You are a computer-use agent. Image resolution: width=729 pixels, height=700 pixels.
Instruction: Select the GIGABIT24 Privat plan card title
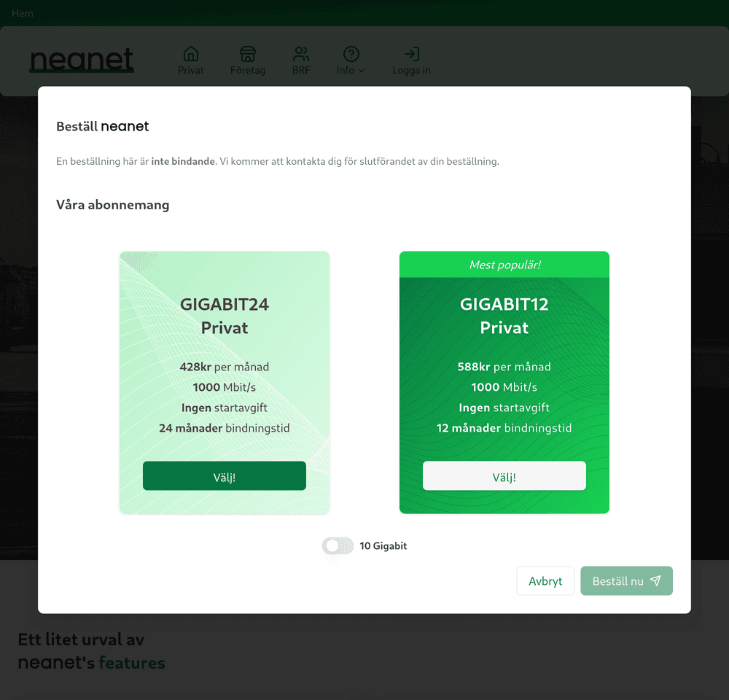225,316
